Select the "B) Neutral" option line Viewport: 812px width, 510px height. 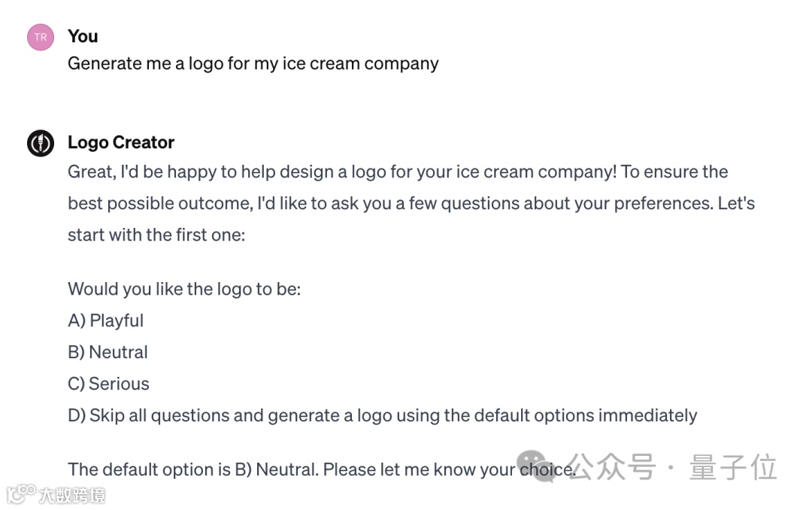click(108, 352)
